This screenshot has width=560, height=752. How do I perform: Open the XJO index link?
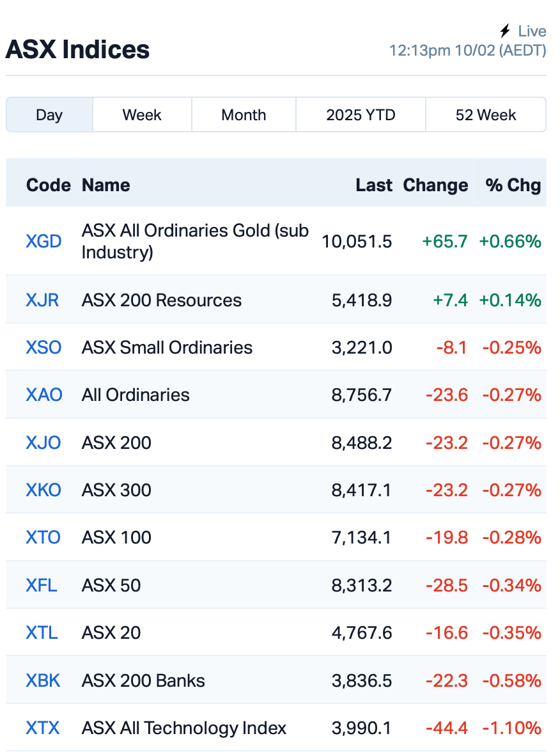pyautogui.click(x=43, y=443)
